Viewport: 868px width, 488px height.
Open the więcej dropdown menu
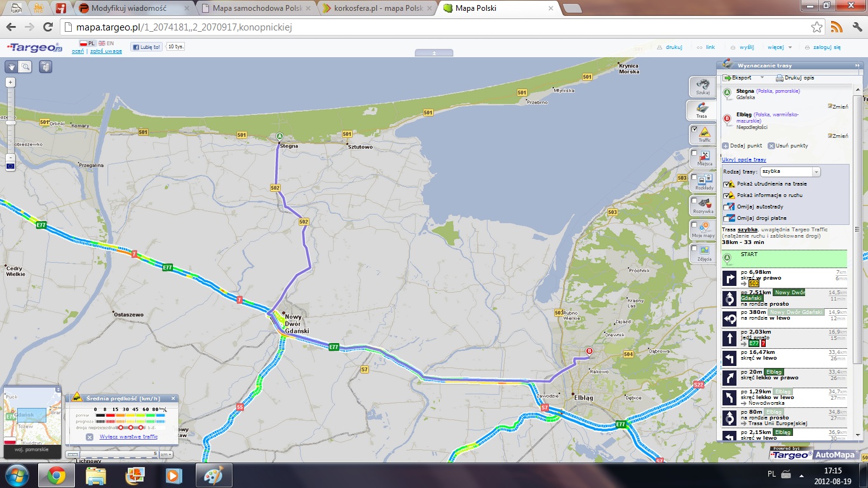780,47
